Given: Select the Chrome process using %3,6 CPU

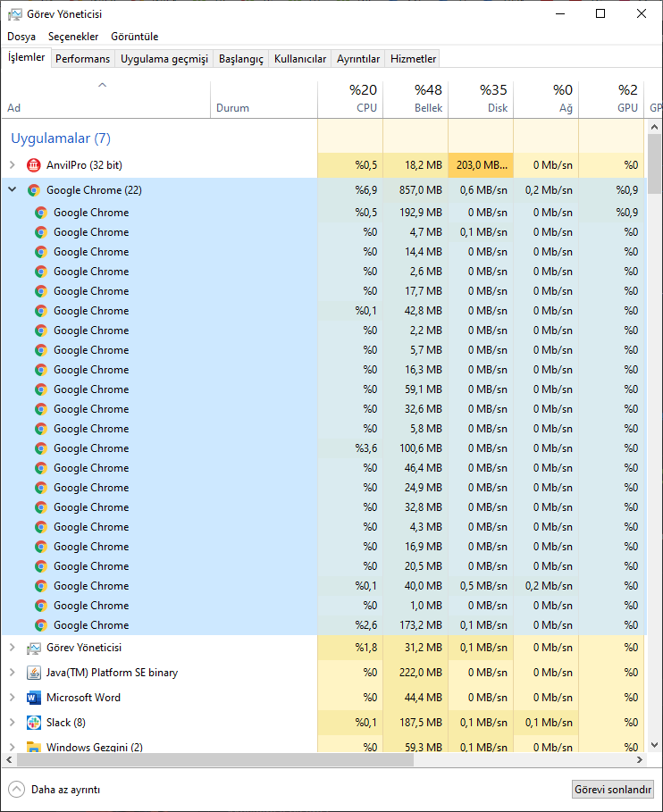Looking at the screenshot, I should [x=324, y=448].
